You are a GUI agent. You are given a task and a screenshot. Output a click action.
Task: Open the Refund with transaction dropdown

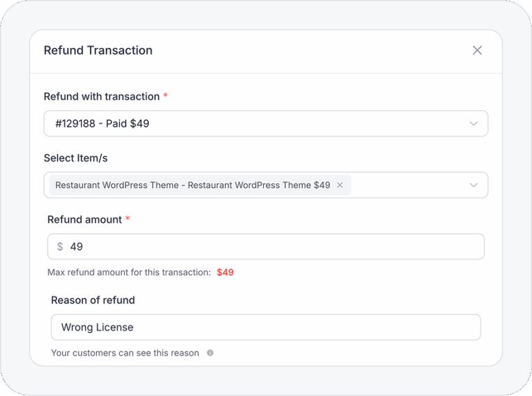(265, 123)
